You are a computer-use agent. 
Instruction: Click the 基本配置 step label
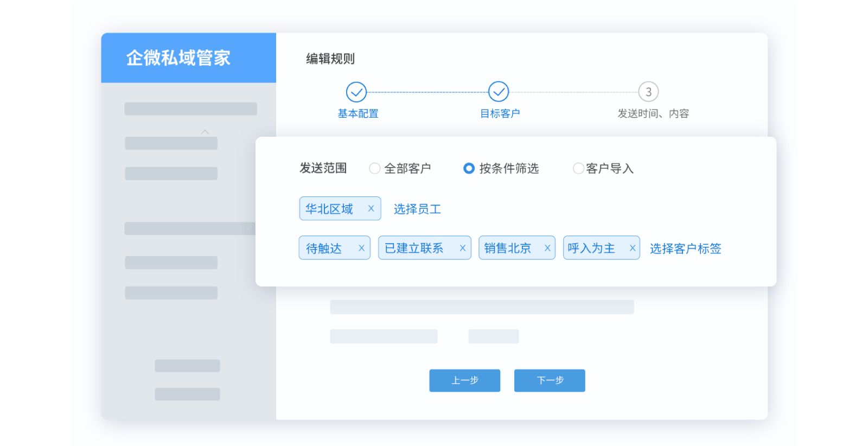tap(358, 113)
